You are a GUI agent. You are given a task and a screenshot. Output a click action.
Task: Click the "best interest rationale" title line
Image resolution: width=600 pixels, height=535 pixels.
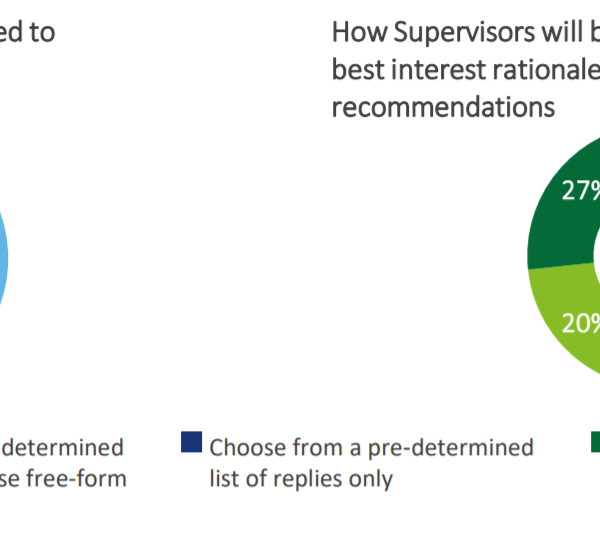tap(465, 70)
